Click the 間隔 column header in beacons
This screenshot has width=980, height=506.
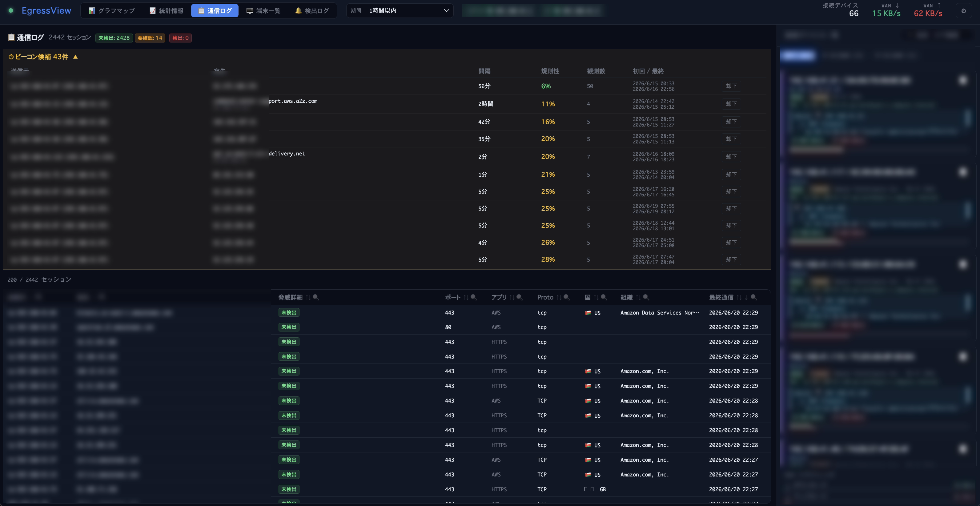pos(484,71)
